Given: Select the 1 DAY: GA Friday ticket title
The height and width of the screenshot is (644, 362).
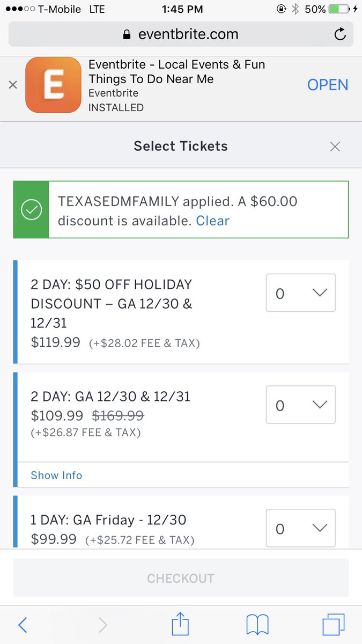Looking at the screenshot, I should coord(108,519).
